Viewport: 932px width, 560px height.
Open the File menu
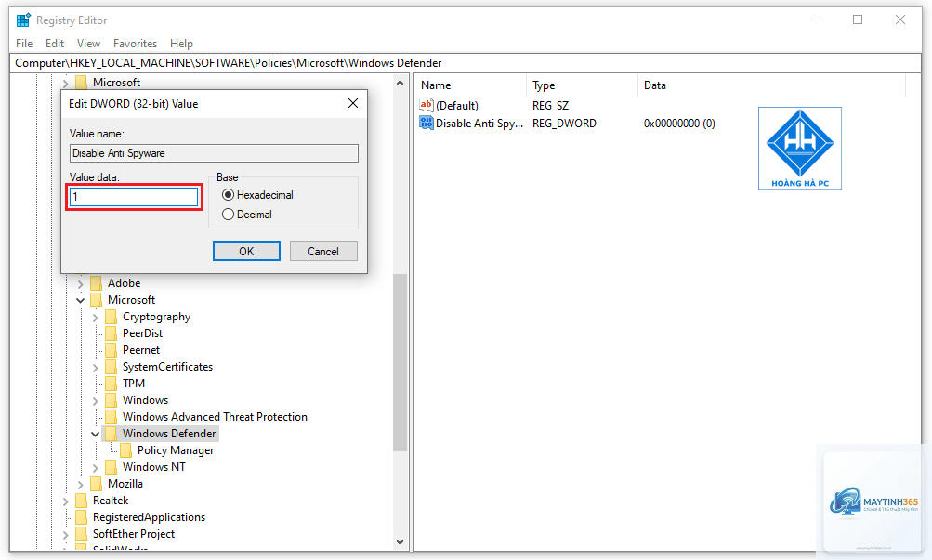pos(24,44)
